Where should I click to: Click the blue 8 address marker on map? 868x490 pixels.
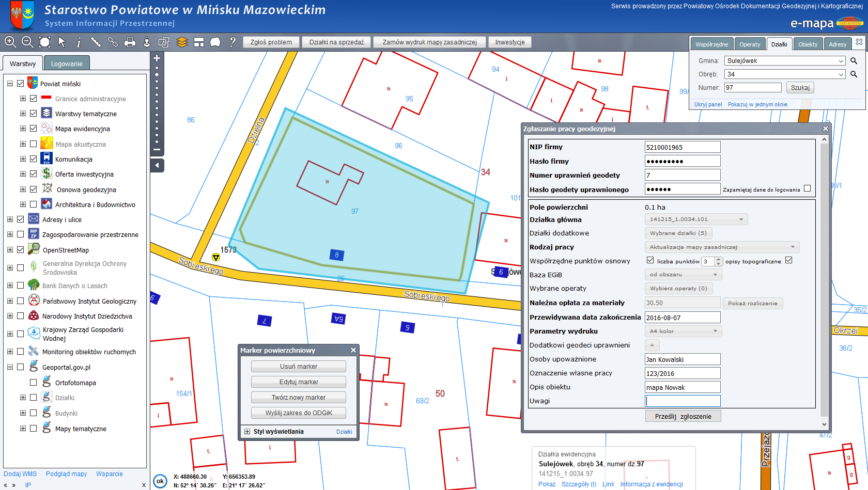click(337, 255)
